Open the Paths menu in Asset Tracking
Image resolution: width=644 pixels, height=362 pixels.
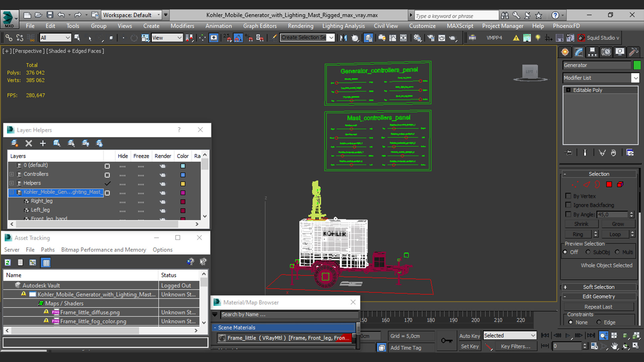(48, 250)
